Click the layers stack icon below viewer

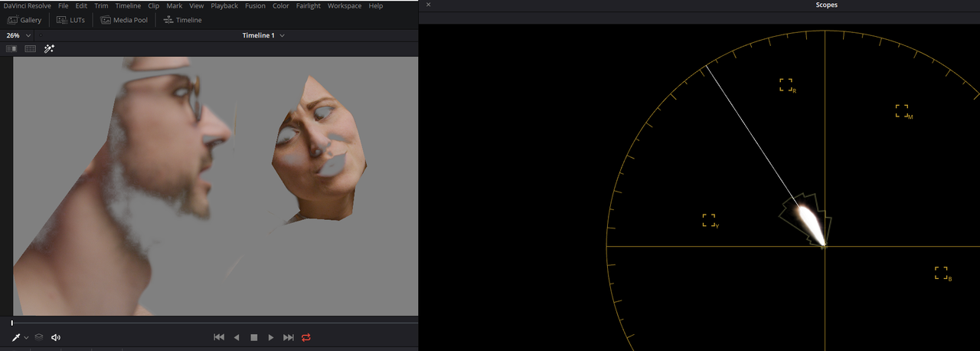[39, 337]
